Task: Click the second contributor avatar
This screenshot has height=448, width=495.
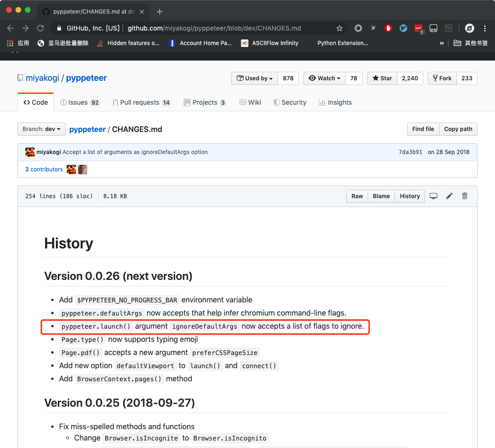Action: point(83,170)
